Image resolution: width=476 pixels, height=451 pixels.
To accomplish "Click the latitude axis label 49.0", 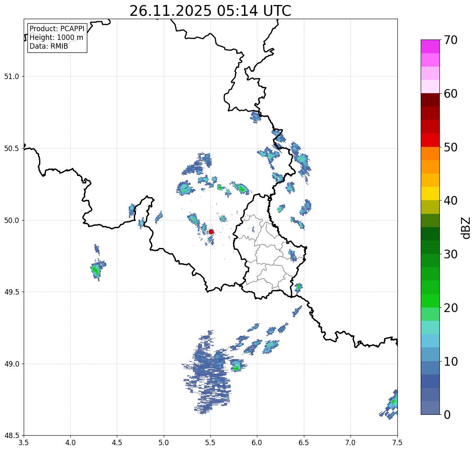I will (11, 364).
